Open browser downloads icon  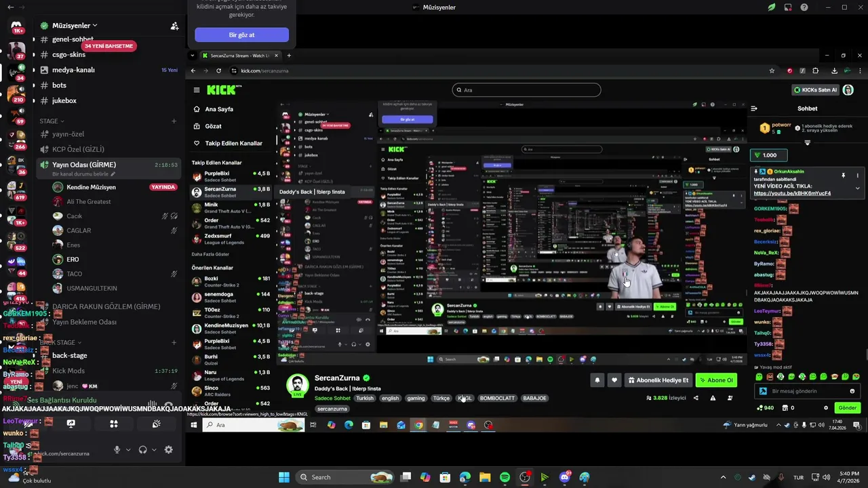click(x=834, y=70)
